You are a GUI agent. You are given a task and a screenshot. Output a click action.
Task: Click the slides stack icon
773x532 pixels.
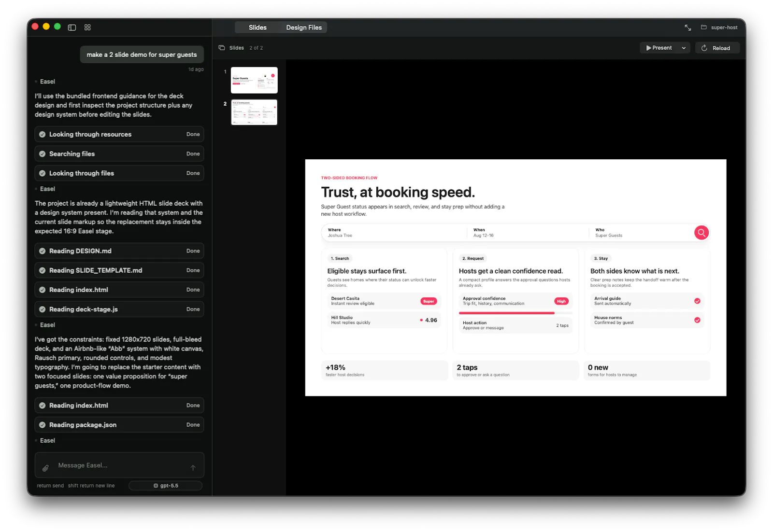pos(222,48)
